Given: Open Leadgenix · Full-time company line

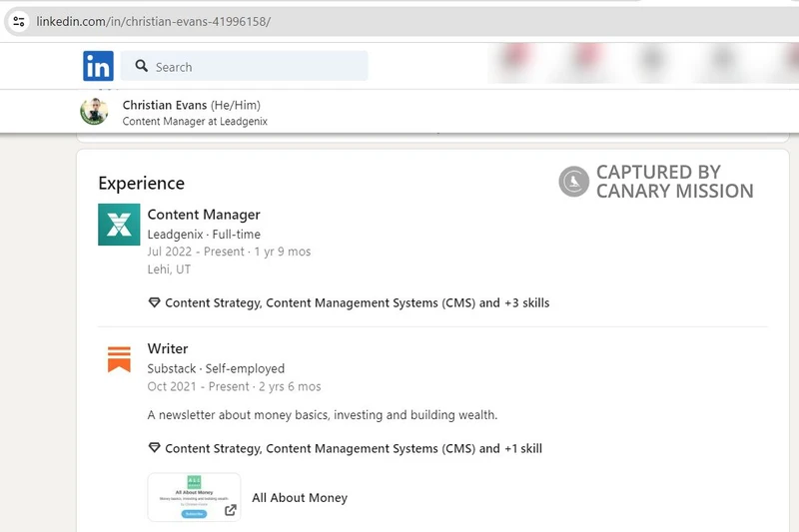Looking at the screenshot, I should coord(204,235).
